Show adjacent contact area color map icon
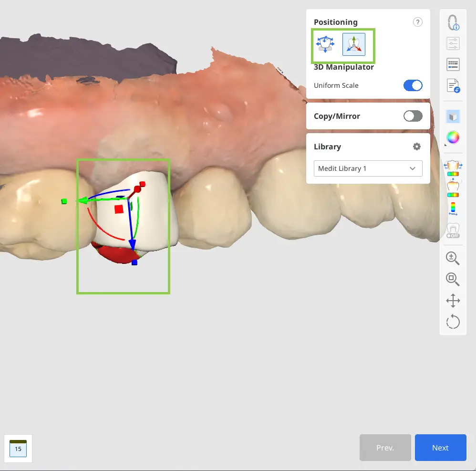This screenshot has width=476, height=471. (x=453, y=168)
